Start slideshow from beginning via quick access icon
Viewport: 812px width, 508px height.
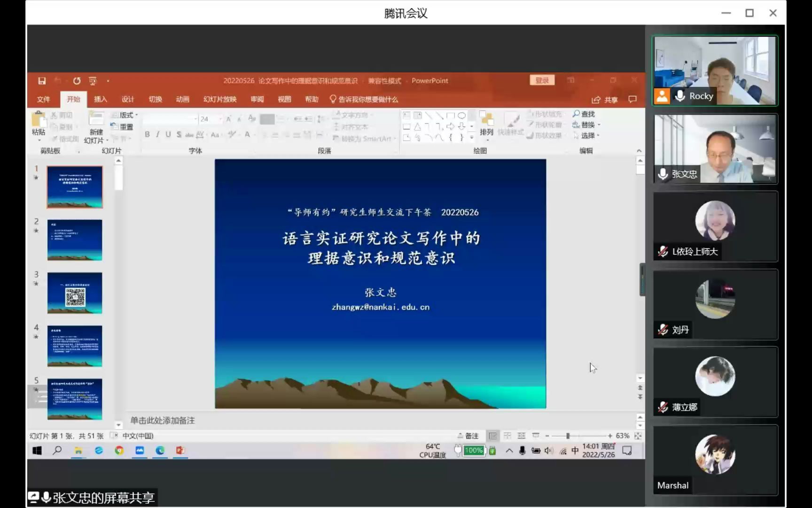93,81
